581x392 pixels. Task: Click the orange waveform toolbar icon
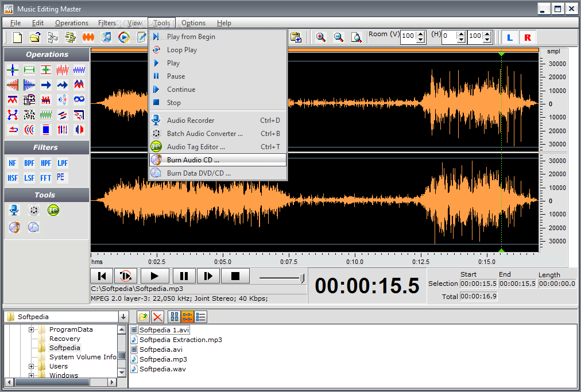pyautogui.click(x=88, y=37)
